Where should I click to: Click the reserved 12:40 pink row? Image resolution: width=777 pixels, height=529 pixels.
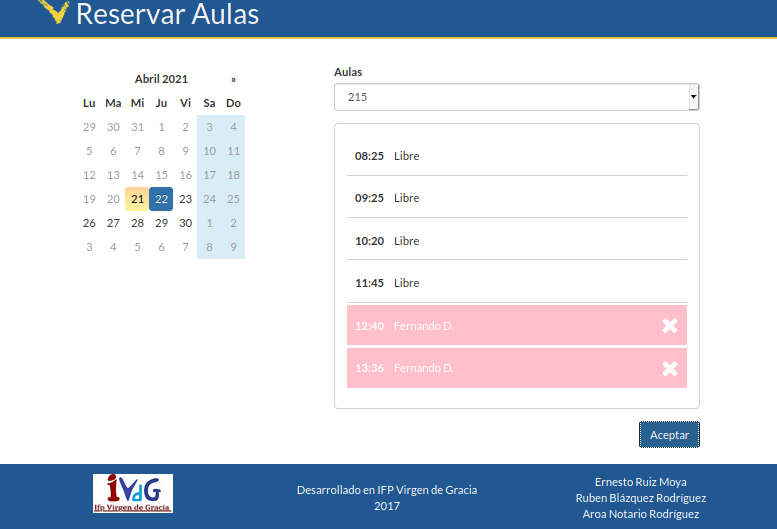500,326
